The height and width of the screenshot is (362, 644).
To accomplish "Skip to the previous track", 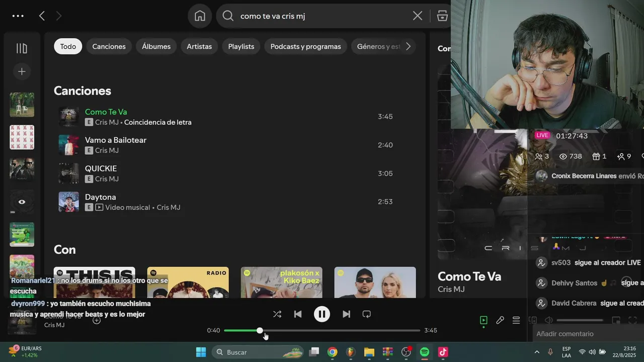I will click(x=298, y=314).
